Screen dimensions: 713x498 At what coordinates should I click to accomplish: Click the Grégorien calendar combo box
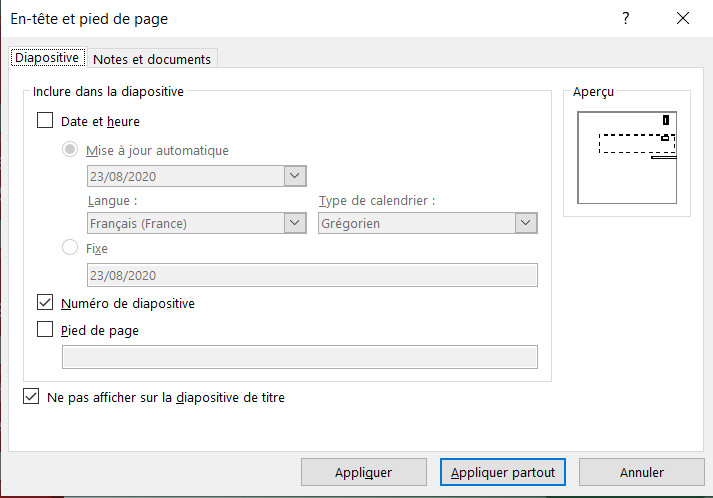click(427, 223)
